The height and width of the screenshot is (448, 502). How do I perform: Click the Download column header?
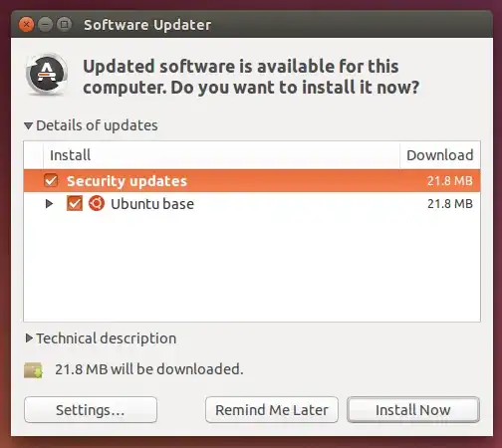coord(440,155)
